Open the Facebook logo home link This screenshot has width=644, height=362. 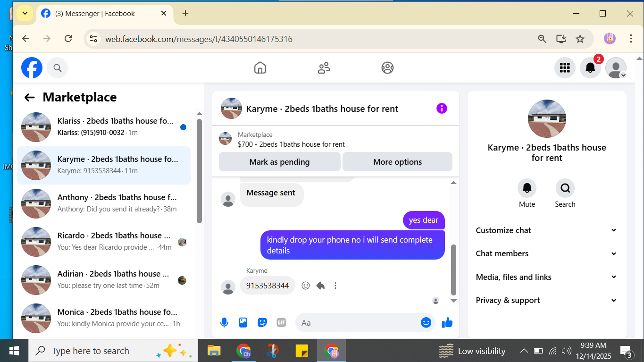point(32,68)
